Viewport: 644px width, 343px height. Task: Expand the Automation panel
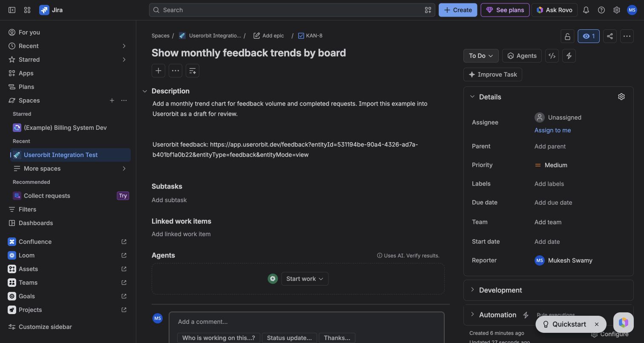472,314
